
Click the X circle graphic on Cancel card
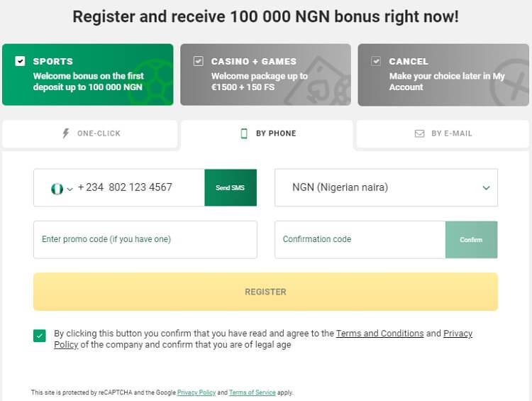pos(509,82)
